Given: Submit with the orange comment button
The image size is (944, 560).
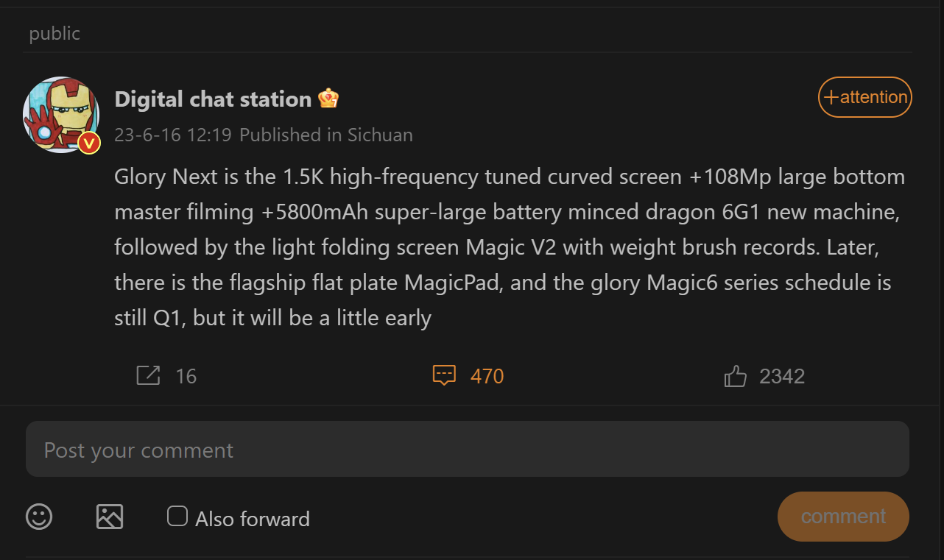Looking at the screenshot, I should 843,517.
